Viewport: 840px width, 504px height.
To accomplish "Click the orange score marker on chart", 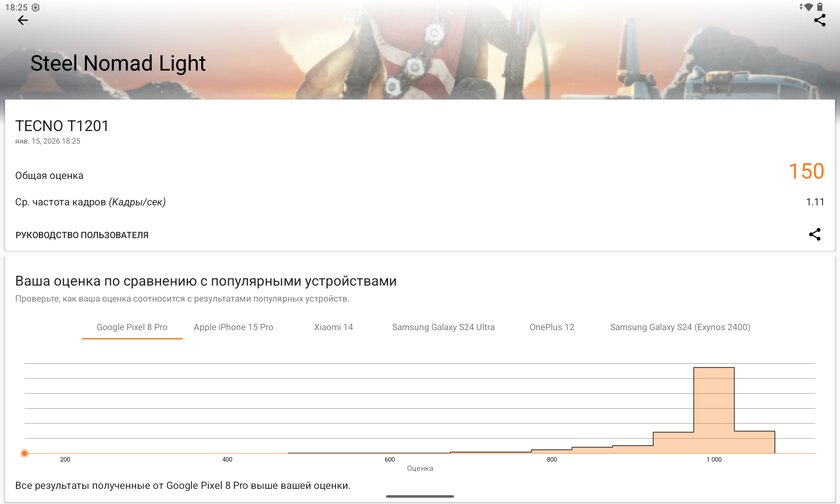I will pos(24,453).
